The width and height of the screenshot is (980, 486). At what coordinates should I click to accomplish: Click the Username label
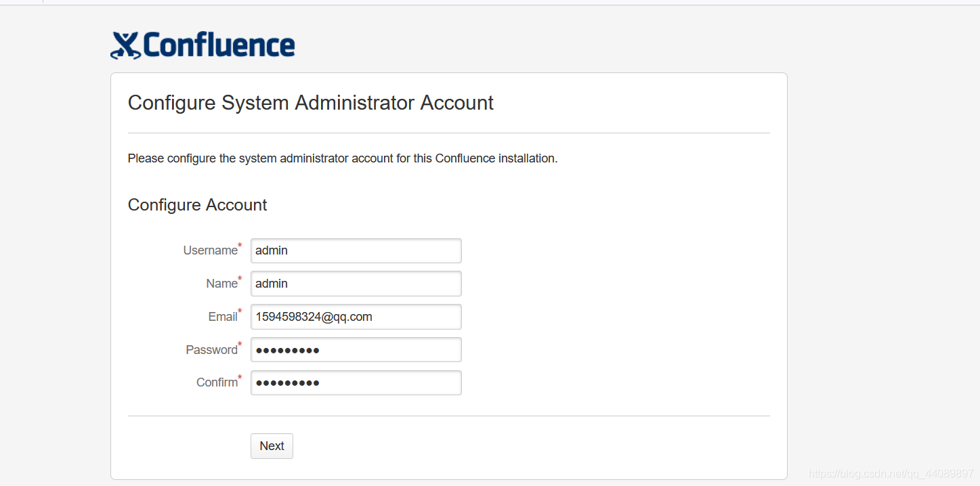(x=211, y=250)
